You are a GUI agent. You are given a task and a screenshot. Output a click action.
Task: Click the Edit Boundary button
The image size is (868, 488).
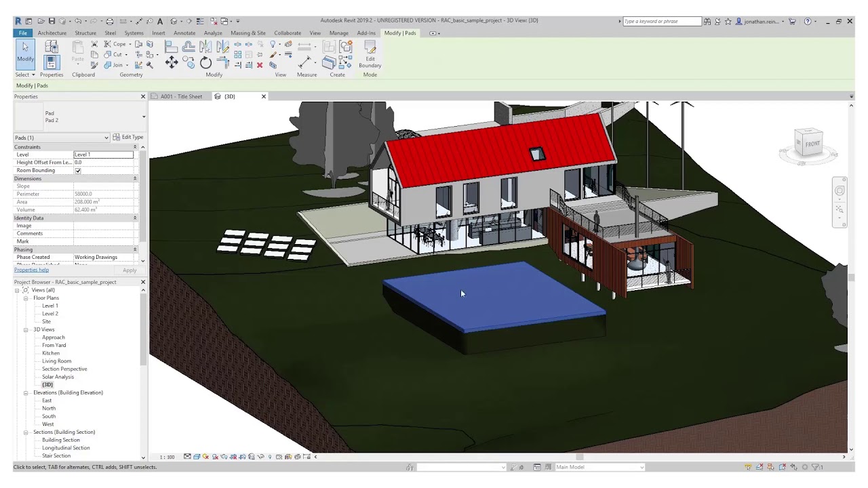pyautogui.click(x=370, y=54)
